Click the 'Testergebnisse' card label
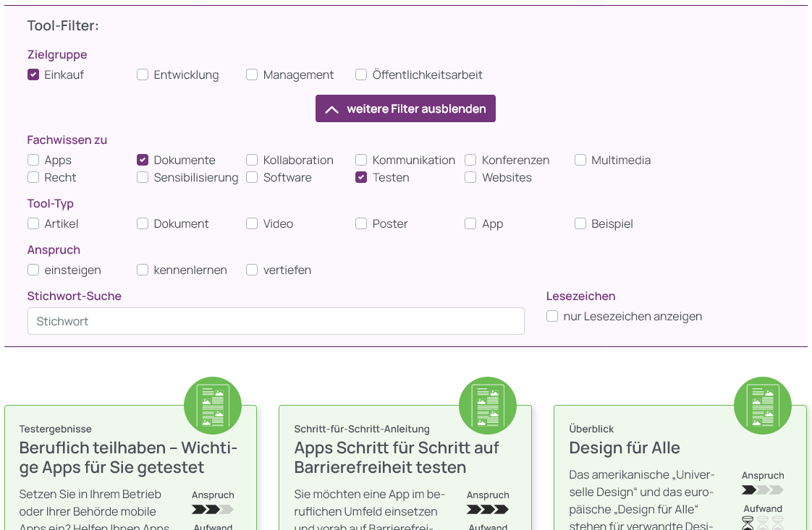 click(x=56, y=429)
